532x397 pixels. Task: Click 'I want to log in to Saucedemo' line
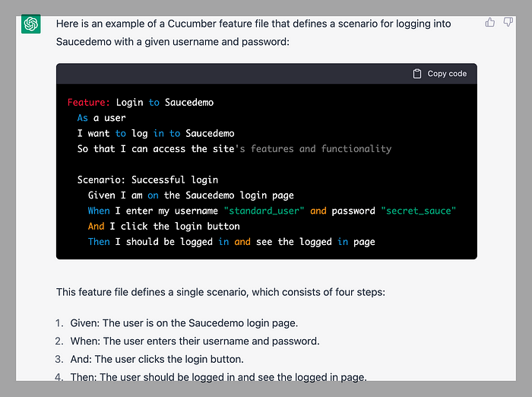(x=156, y=133)
